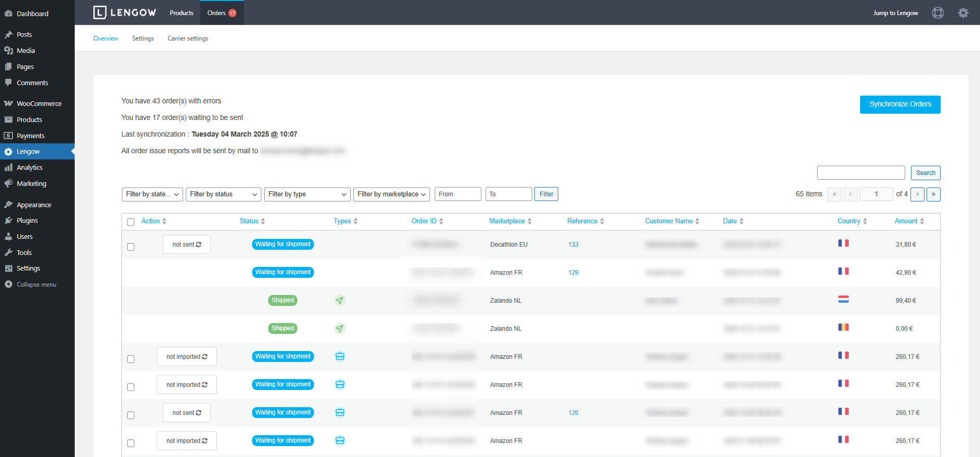Viewport: 980px width, 457px height.
Task: Open WooCommerce in the sidebar
Action: pyautogui.click(x=39, y=103)
